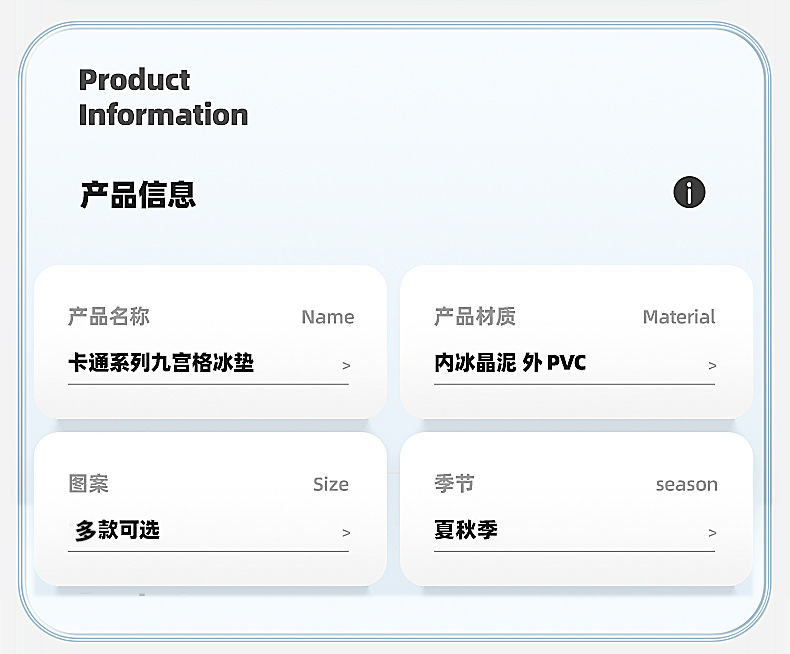Expand the 多款可选 row arrow
Screen dimensions: 790x654
click(346, 533)
